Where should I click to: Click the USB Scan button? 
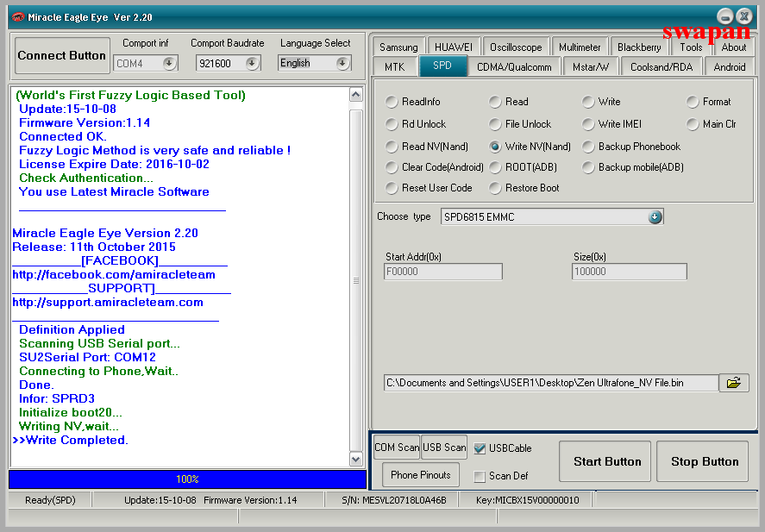pyautogui.click(x=444, y=448)
